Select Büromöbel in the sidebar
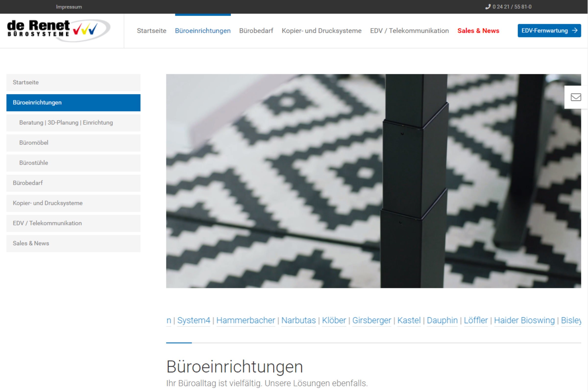 (x=34, y=143)
